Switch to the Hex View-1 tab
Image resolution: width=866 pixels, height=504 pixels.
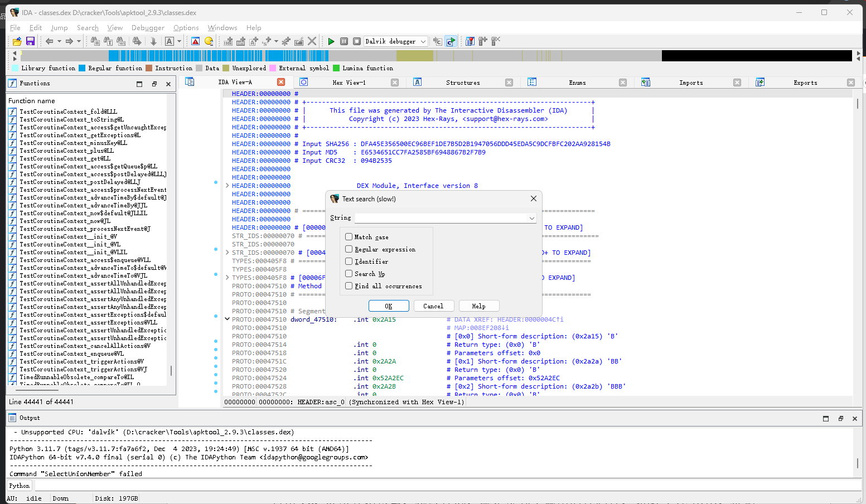click(349, 83)
